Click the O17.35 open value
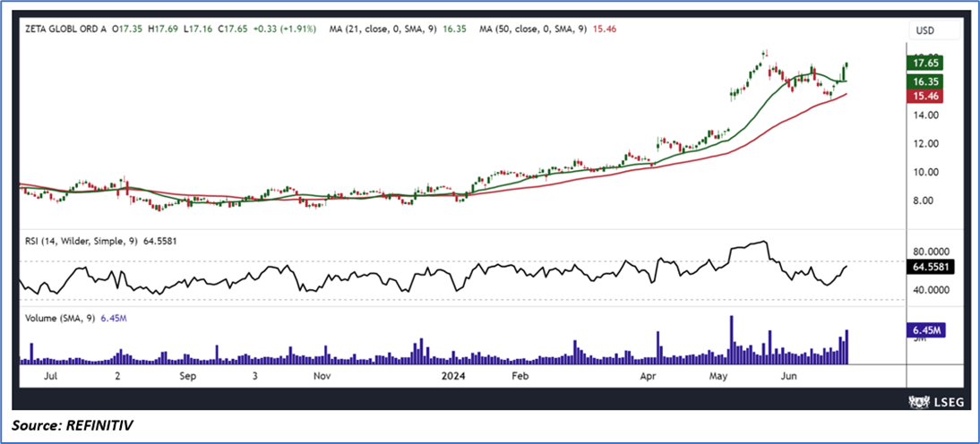980x444 pixels. [127, 29]
